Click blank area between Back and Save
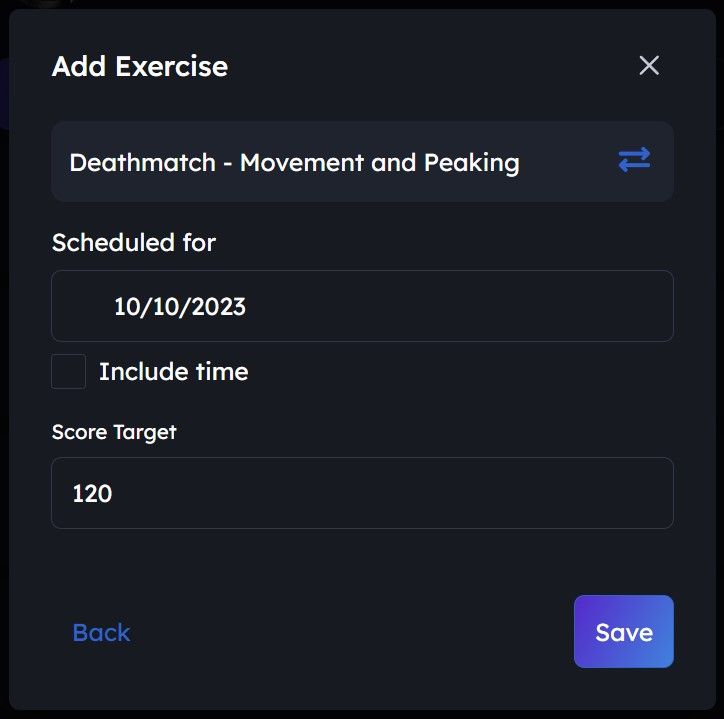724x719 pixels. (x=350, y=632)
